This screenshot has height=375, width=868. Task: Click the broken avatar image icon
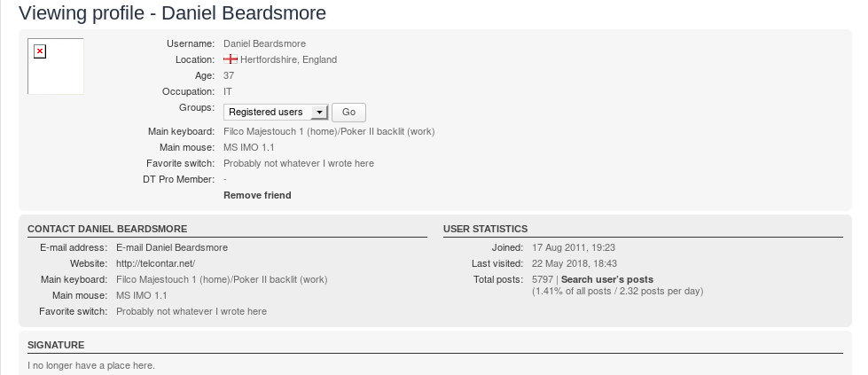click(x=40, y=52)
